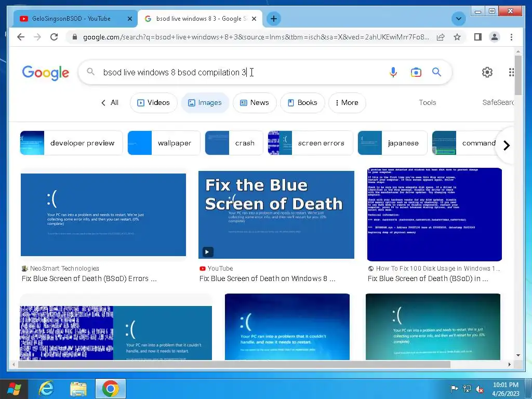Open the Google apps grid

pos(511,72)
